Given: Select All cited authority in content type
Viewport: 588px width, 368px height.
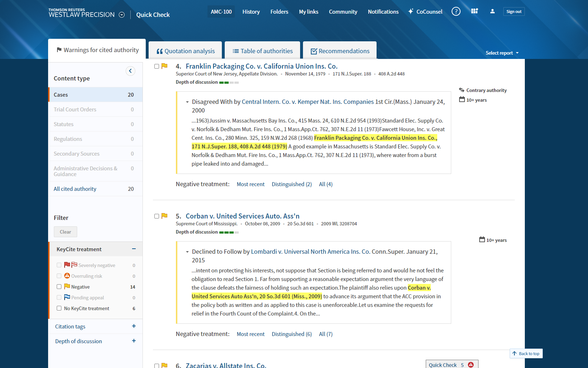Looking at the screenshot, I should [x=75, y=189].
